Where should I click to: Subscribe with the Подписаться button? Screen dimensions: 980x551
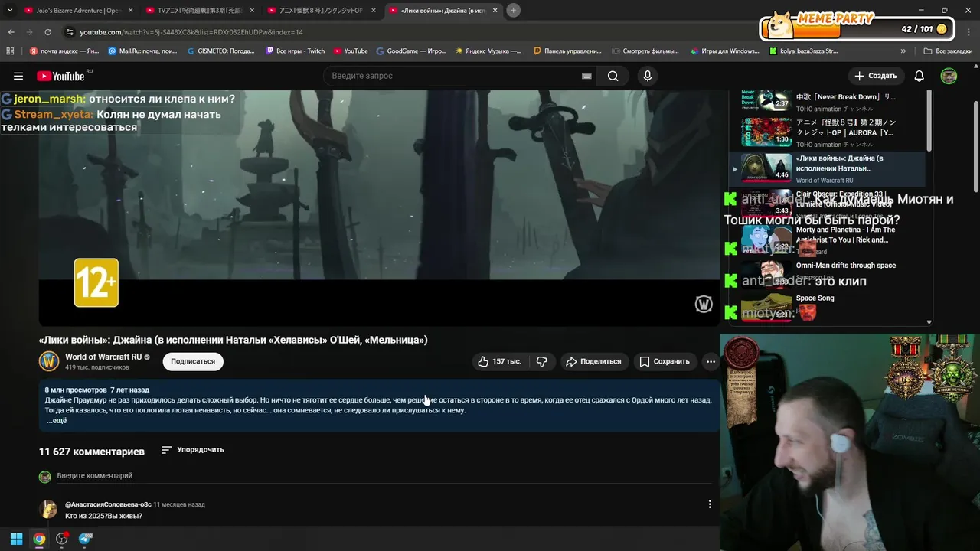193,361
